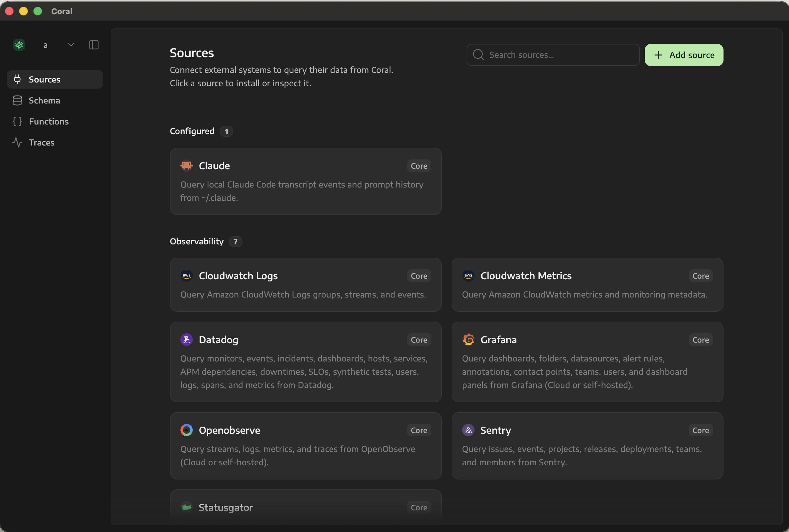Image resolution: width=789 pixels, height=532 pixels.
Task: Click the Configured section count badge
Action: click(x=226, y=131)
